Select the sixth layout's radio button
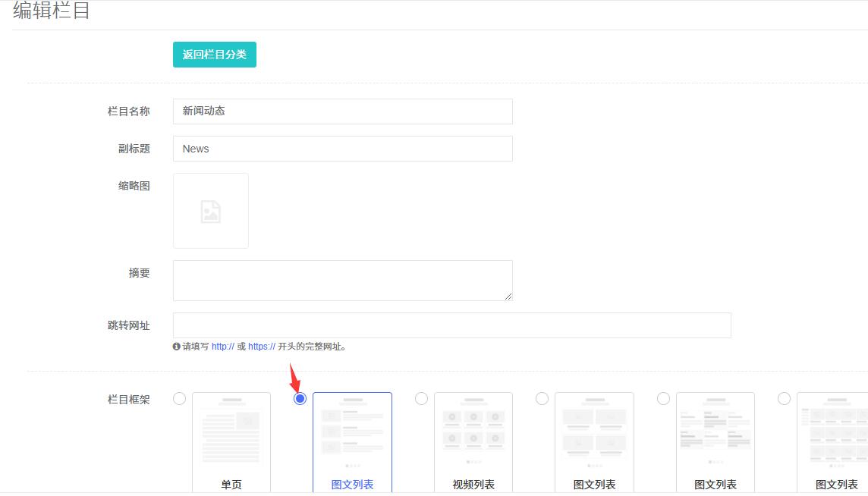Viewport: 868px width, 496px height. point(784,399)
